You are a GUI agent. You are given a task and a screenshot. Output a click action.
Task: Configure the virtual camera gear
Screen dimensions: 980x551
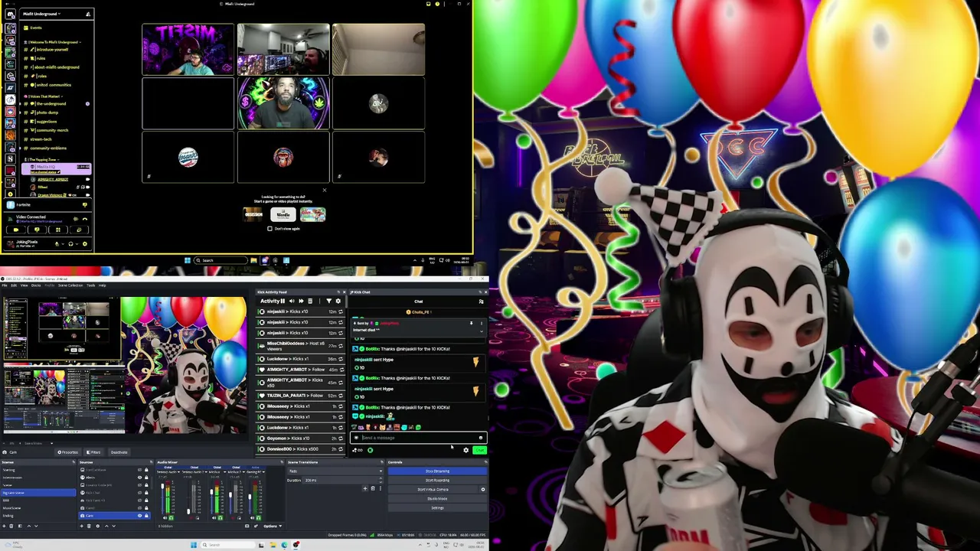(482, 489)
